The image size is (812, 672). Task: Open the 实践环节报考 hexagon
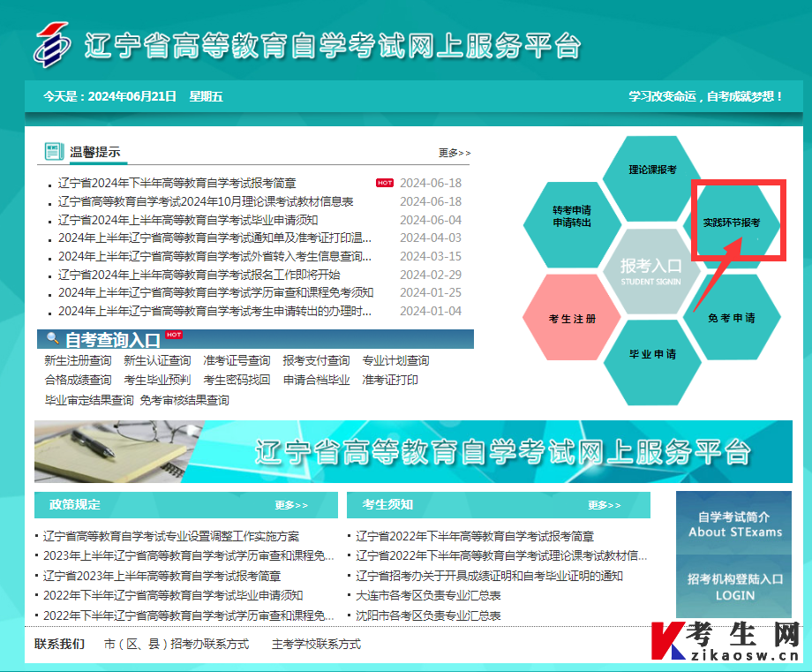pos(731,223)
